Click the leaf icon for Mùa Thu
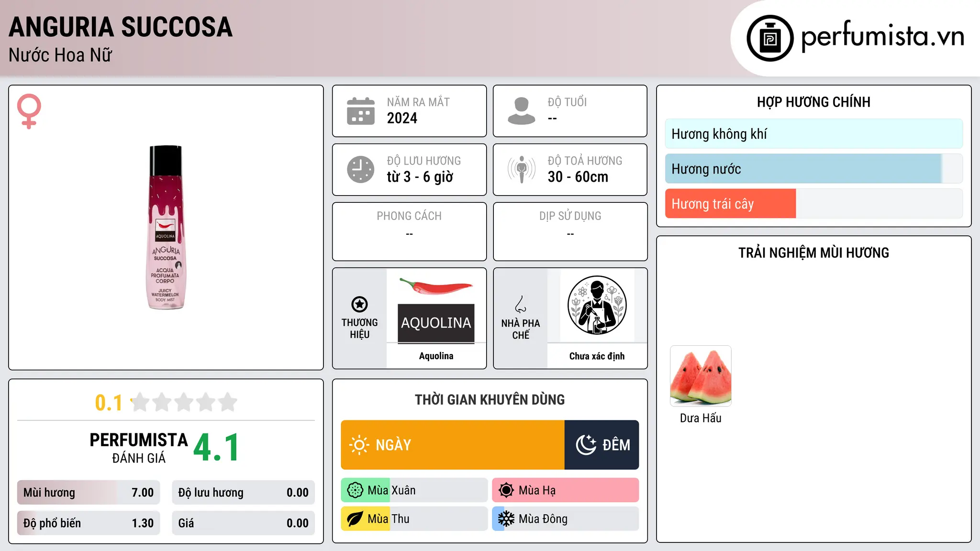This screenshot has height=551, width=980. 355,519
